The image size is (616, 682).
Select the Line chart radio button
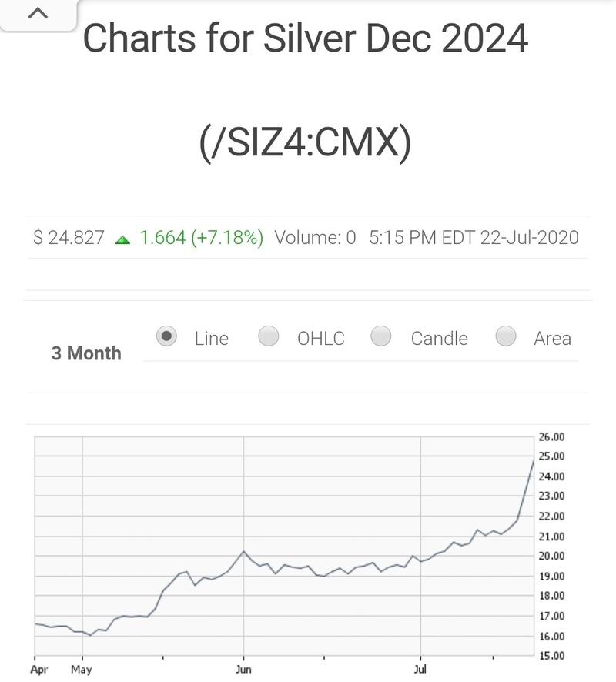coord(166,336)
